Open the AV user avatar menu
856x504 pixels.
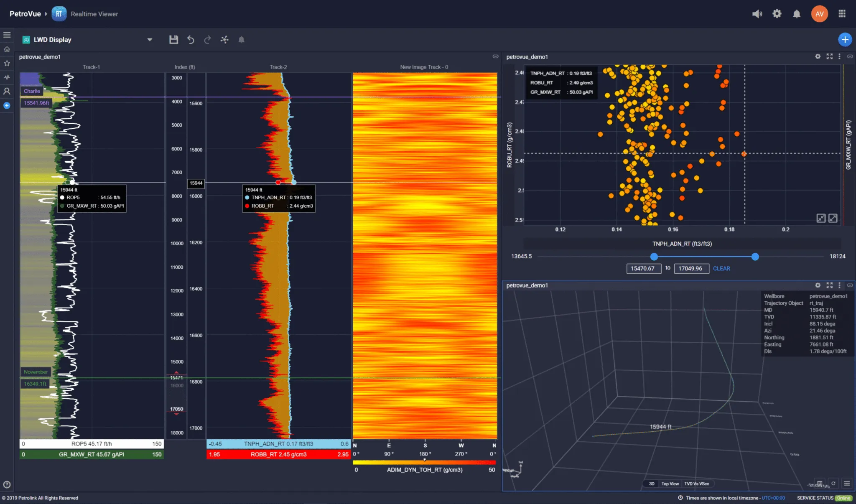pos(819,14)
